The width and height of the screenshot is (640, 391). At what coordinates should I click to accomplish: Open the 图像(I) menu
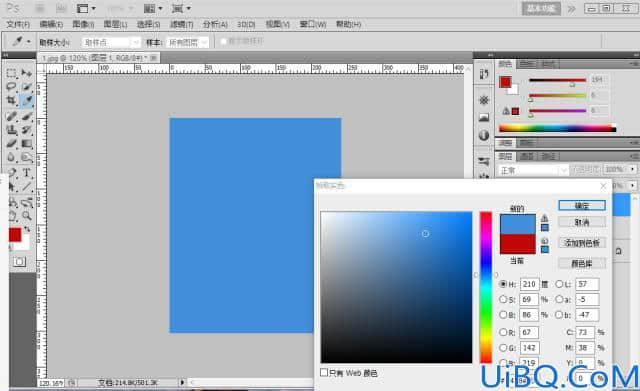83,24
